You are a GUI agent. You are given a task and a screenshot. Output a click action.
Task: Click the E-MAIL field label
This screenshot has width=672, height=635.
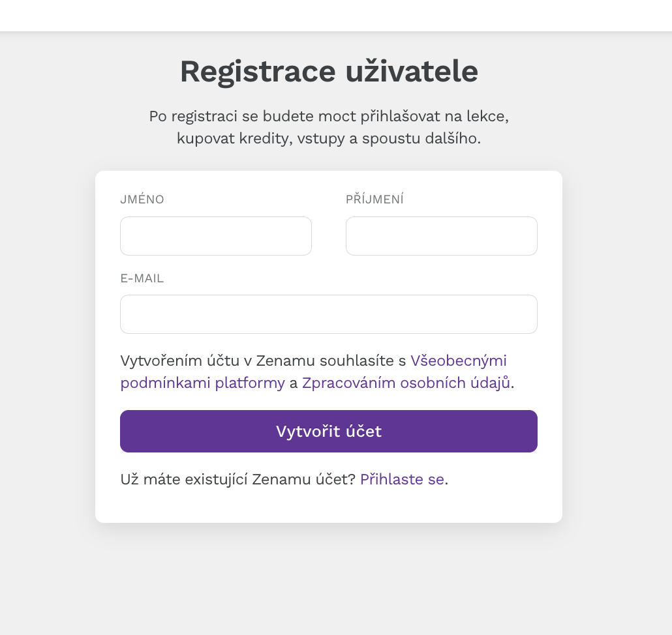[x=142, y=278]
